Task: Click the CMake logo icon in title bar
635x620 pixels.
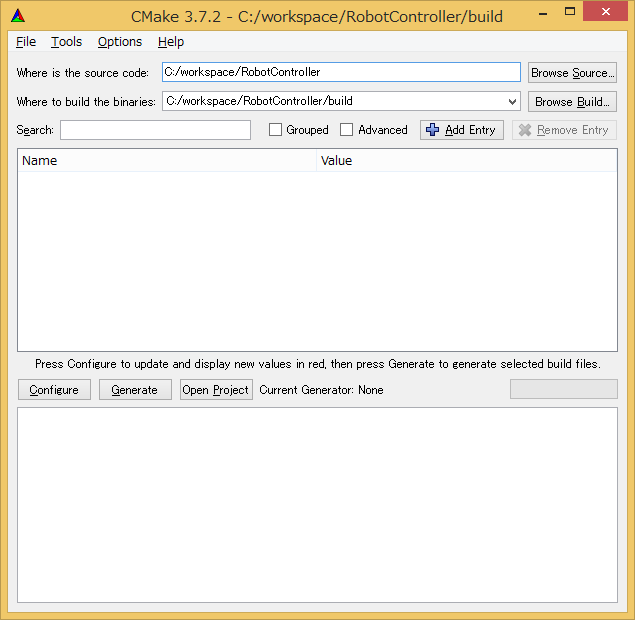Action: point(17,15)
